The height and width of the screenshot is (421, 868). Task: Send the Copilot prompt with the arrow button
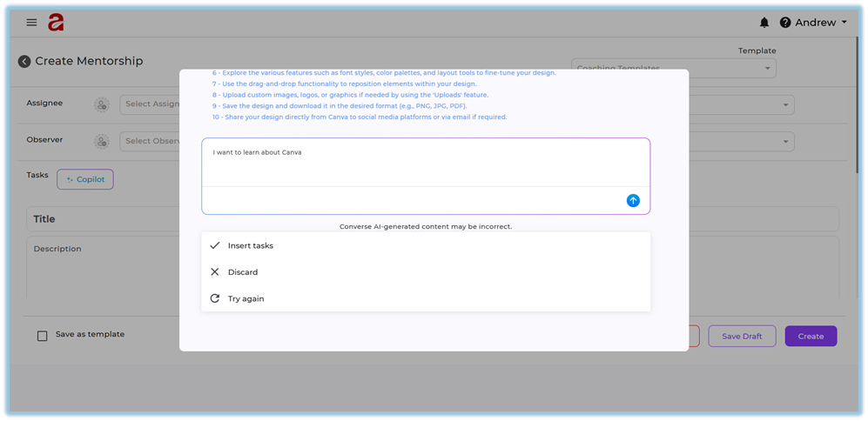click(x=633, y=200)
